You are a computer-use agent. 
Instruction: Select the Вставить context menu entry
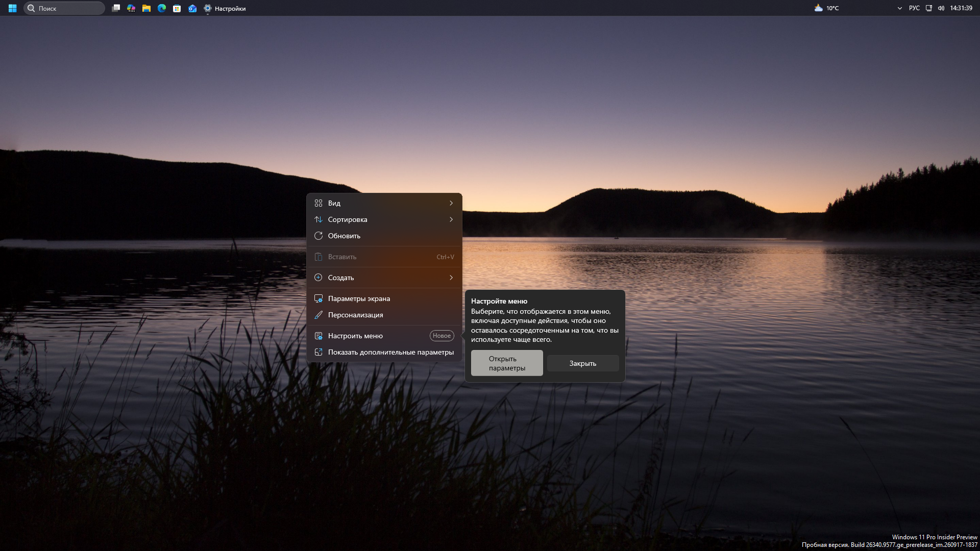click(384, 257)
